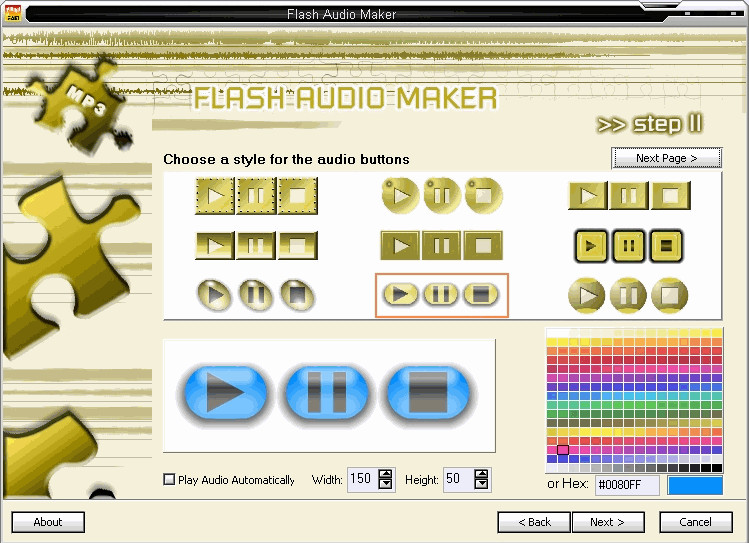Click the Height value field showing 50
The height and width of the screenshot is (543, 749).
point(459,479)
